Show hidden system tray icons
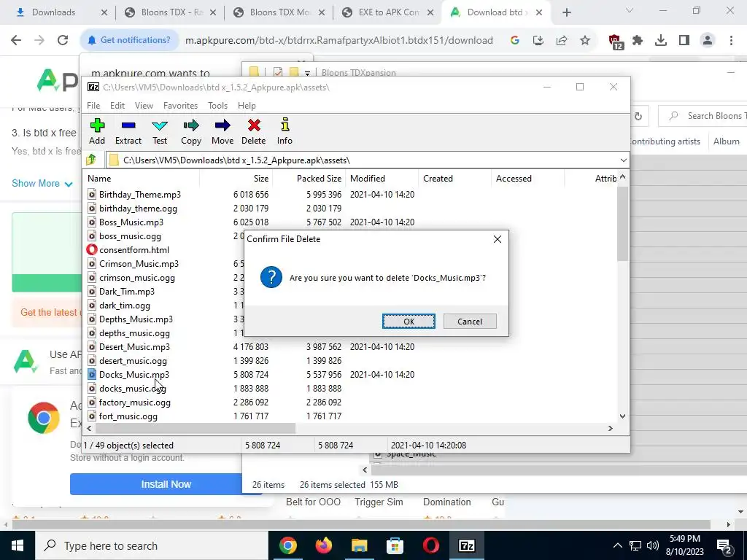This screenshot has width=747, height=560. pyautogui.click(x=617, y=545)
